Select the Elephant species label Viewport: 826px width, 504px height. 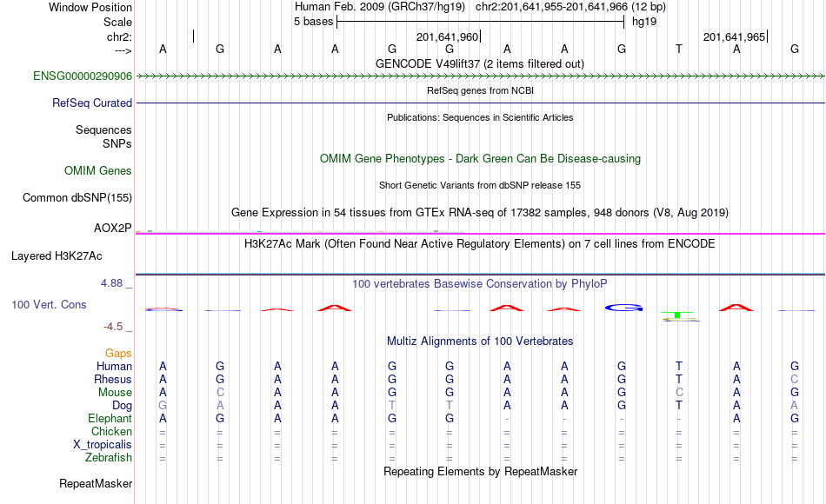110,419
